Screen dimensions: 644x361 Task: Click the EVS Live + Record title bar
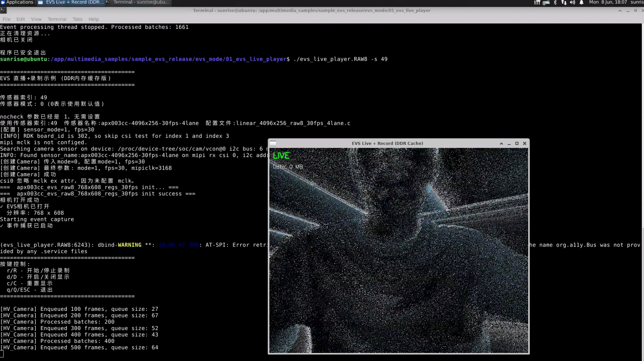(x=387, y=143)
